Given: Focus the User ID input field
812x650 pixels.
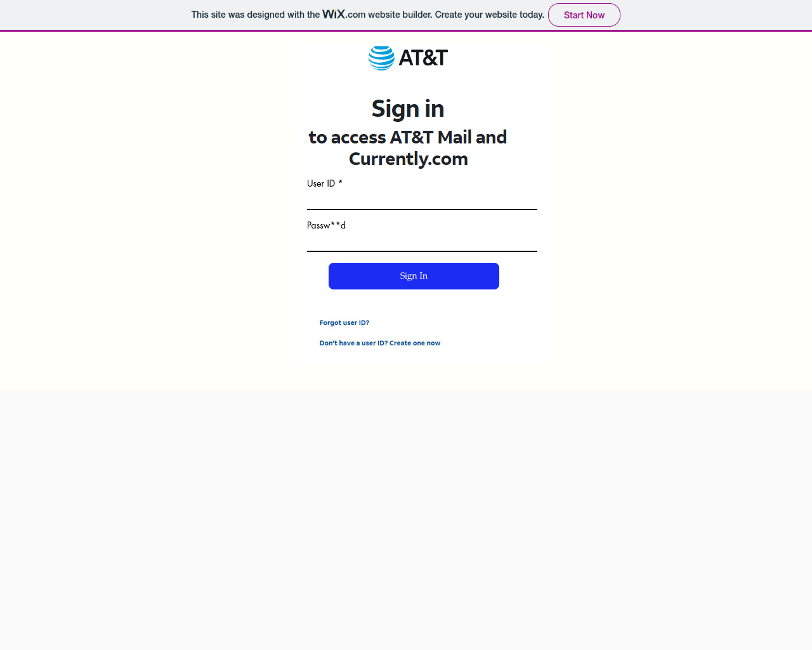Looking at the screenshot, I should coord(422,201).
